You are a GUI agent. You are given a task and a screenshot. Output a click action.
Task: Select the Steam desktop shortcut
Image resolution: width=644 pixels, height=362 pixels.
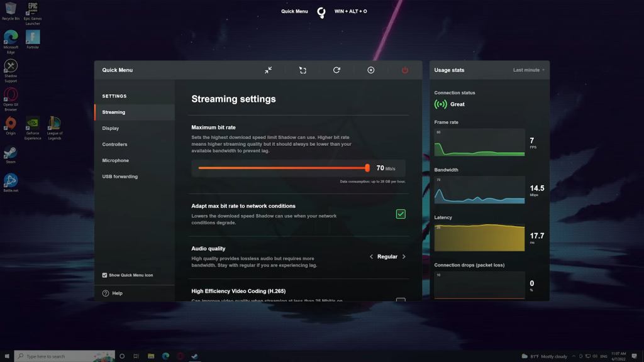11,155
